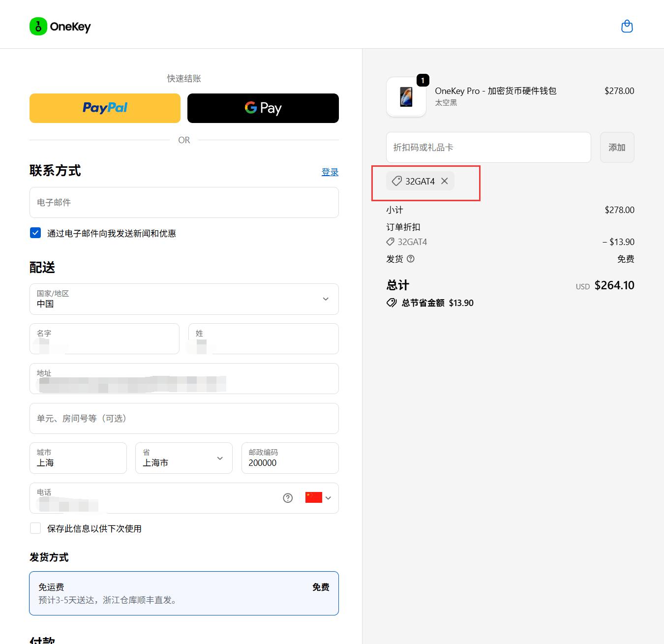
Task: Click the phone number help icon
Action: tap(288, 498)
